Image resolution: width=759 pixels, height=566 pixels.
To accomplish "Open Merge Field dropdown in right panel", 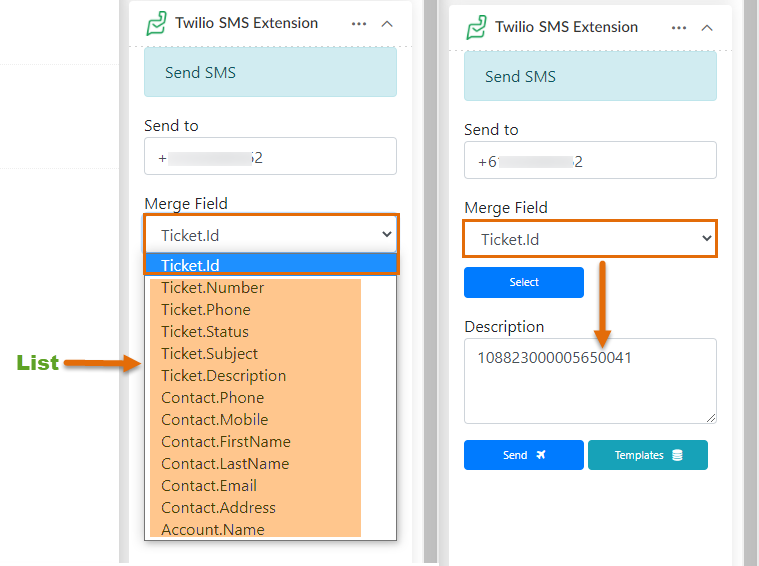I will [590, 239].
